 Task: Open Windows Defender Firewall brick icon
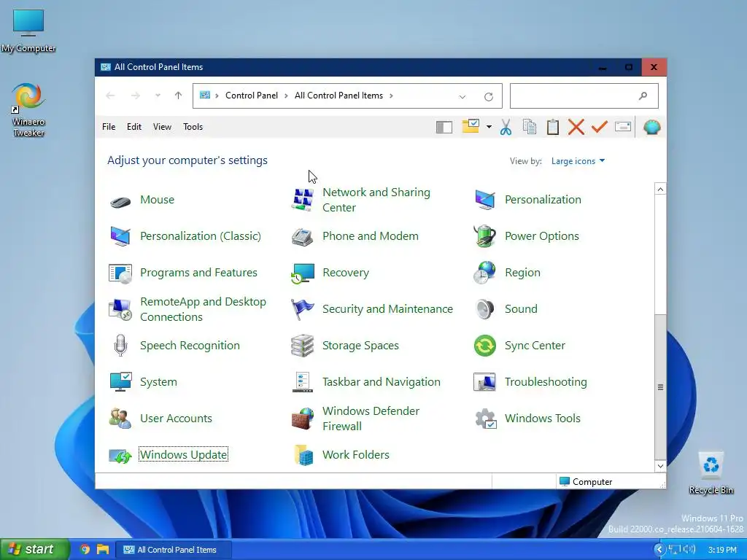tap(303, 419)
